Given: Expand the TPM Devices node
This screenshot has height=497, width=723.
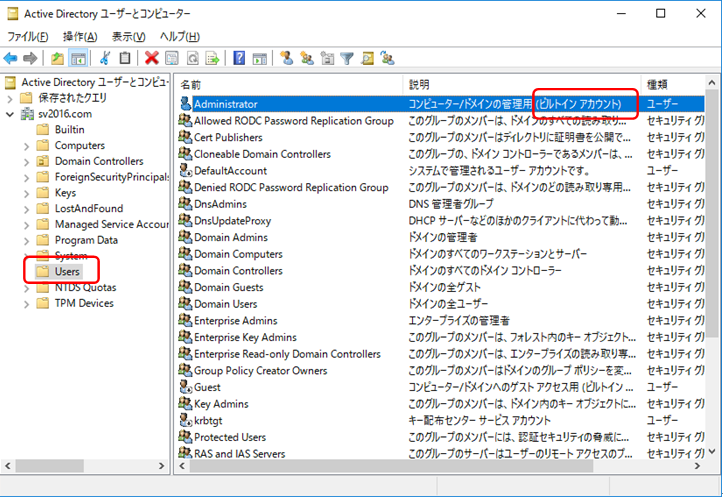Looking at the screenshot, I should [26, 304].
